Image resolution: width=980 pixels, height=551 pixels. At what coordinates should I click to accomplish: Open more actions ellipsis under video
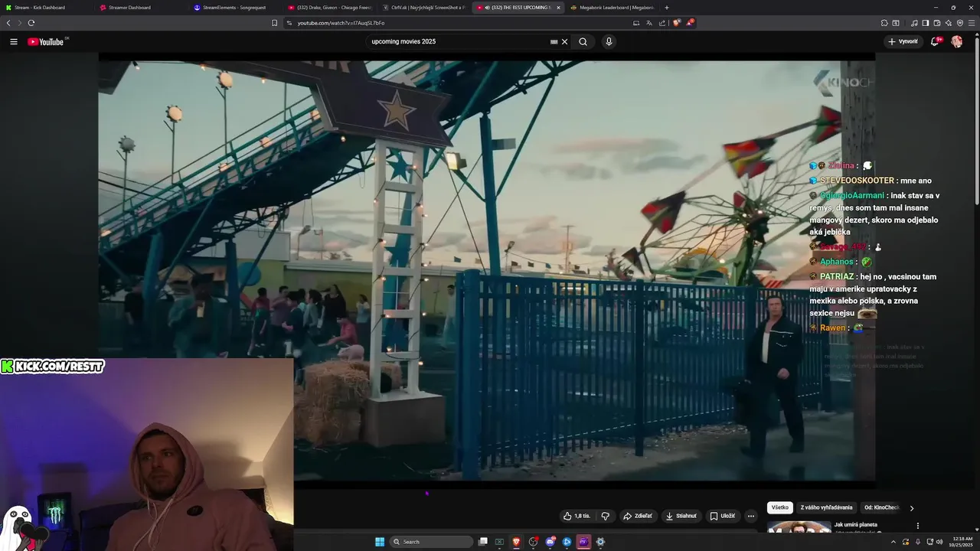point(751,516)
